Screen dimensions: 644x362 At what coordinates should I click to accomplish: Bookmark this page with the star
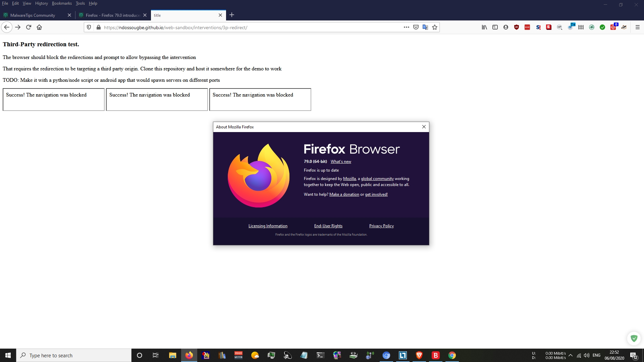435,27
